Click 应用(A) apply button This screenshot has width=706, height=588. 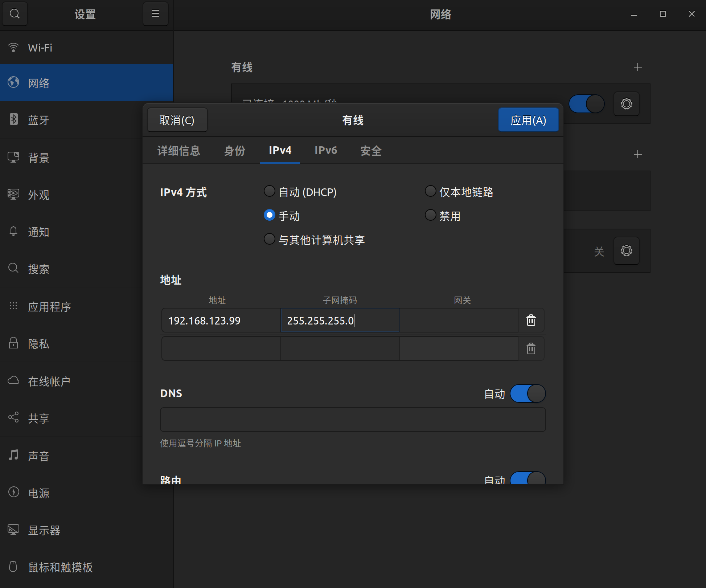(x=528, y=120)
